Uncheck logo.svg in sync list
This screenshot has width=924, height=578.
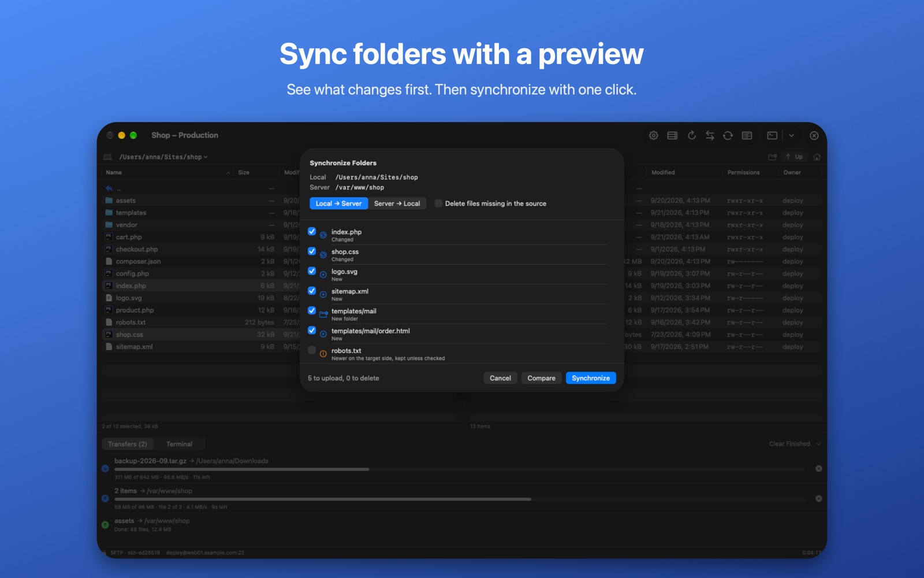pos(312,271)
